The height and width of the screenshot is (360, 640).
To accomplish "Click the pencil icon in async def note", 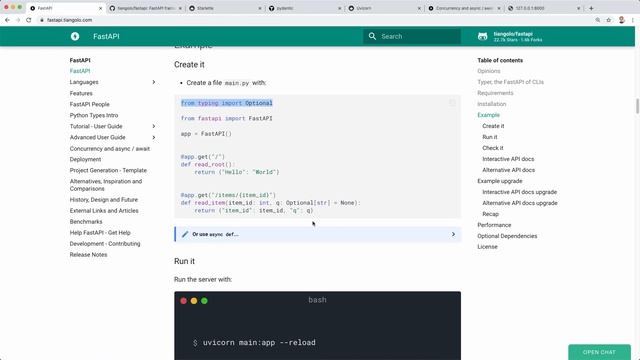I will (185, 234).
